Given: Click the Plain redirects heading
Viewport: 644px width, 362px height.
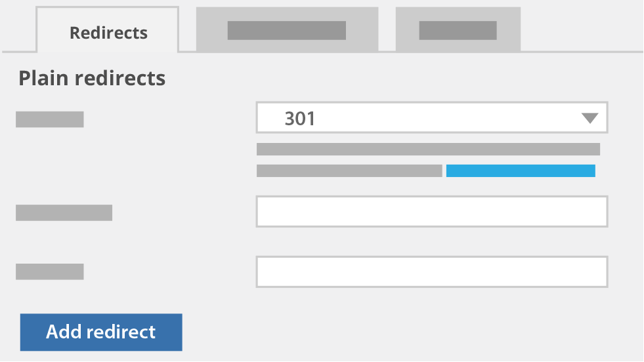Looking at the screenshot, I should coord(92,78).
